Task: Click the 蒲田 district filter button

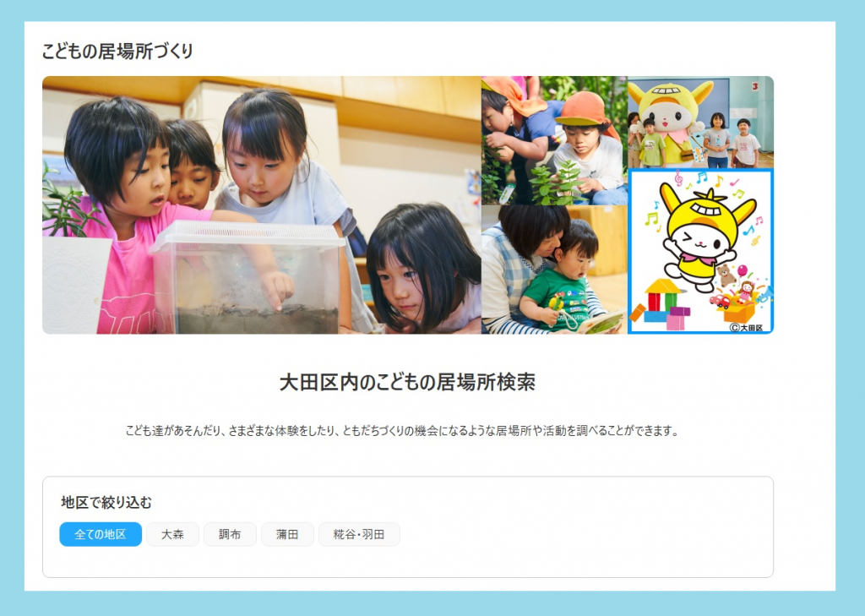Action: coord(287,534)
